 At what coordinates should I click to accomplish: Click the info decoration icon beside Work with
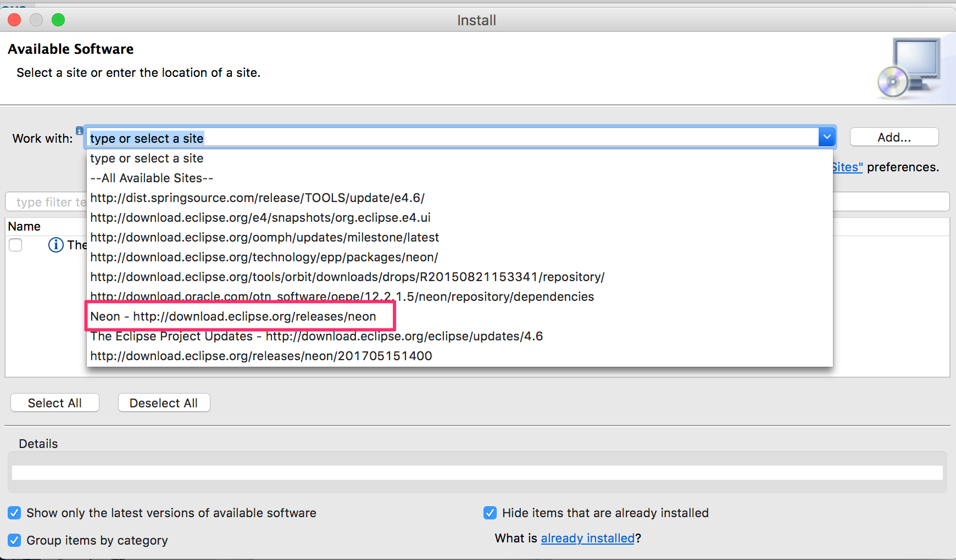point(80,131)
